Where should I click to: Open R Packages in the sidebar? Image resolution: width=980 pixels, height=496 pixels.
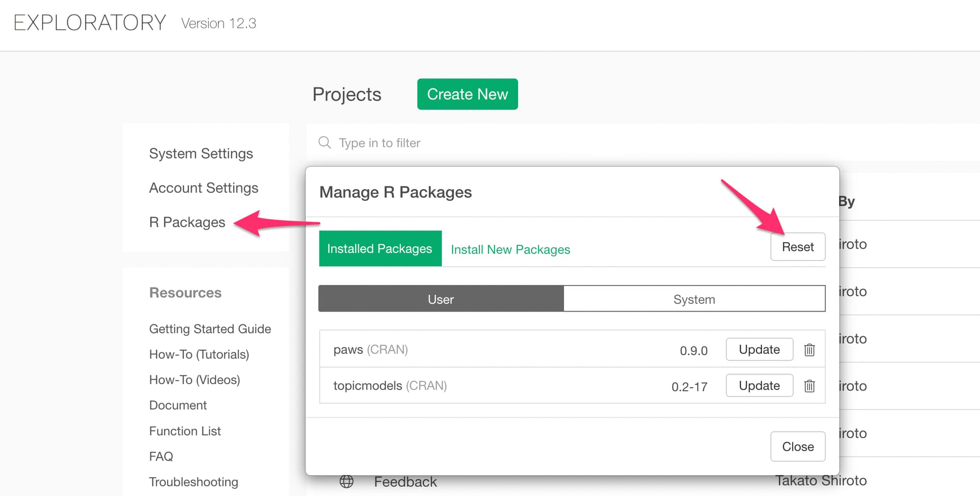click(187, 222)
